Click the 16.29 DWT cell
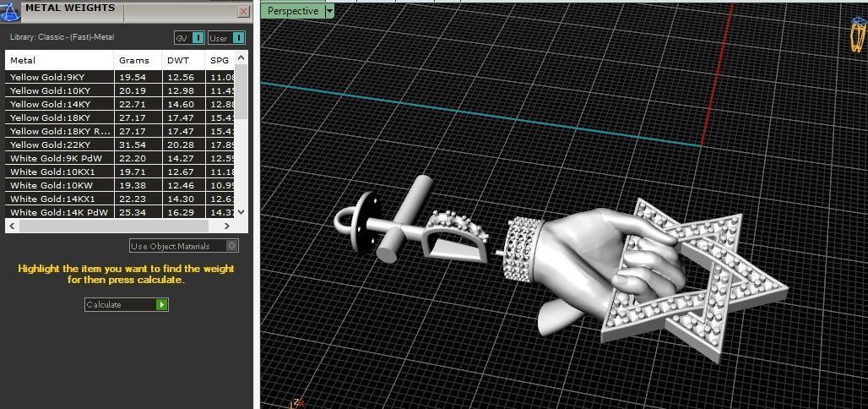868x409 pixels. (x=184, y=212)
